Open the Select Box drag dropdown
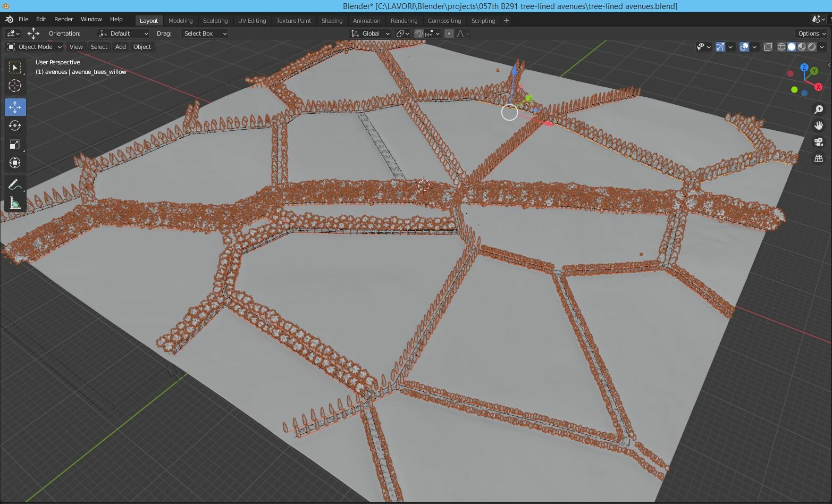 pos(204,33)
